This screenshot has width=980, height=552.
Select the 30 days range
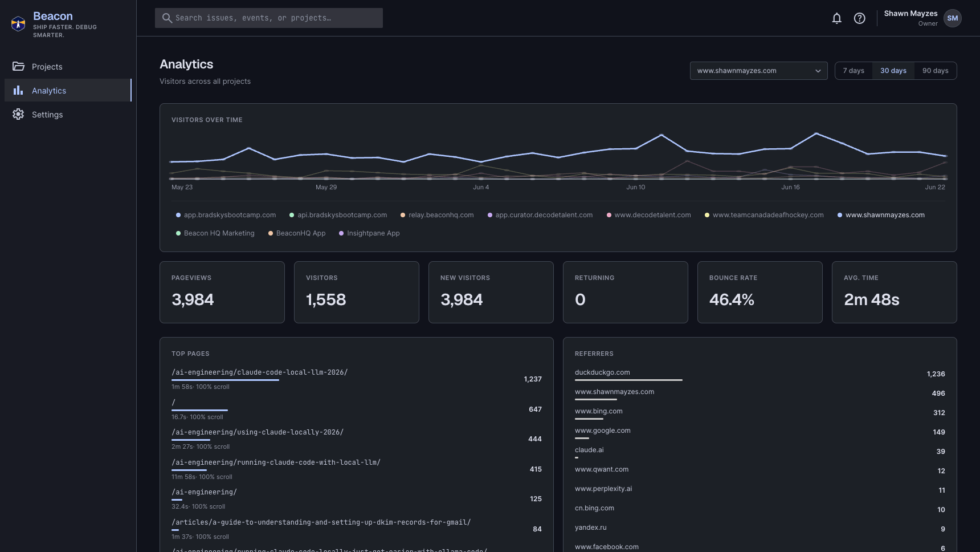click(x=893, y=71)
